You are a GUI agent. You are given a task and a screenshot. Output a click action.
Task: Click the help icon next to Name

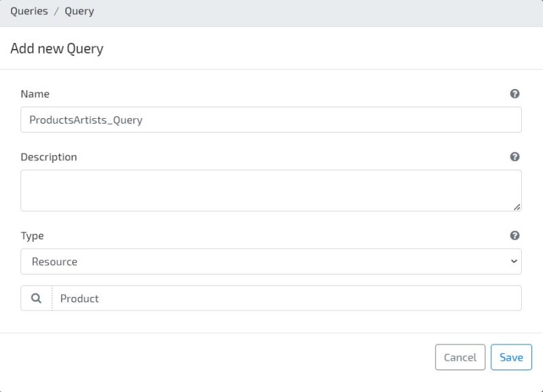[514, 94]
